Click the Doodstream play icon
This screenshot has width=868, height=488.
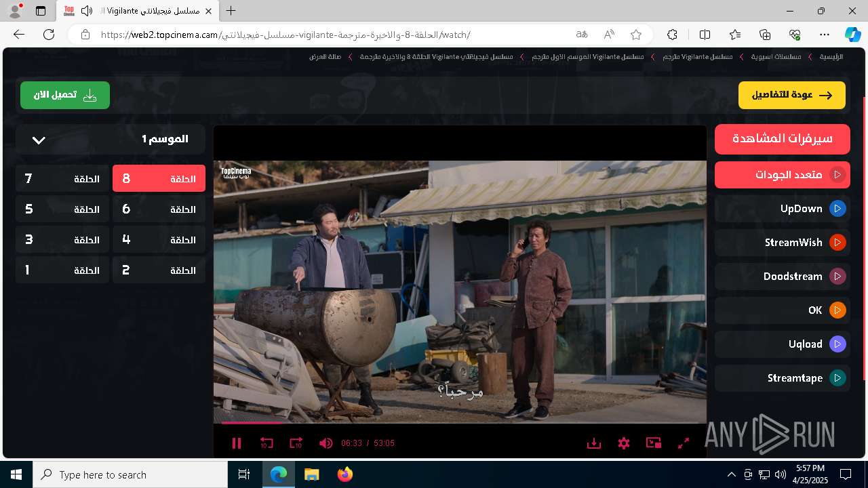837,277
